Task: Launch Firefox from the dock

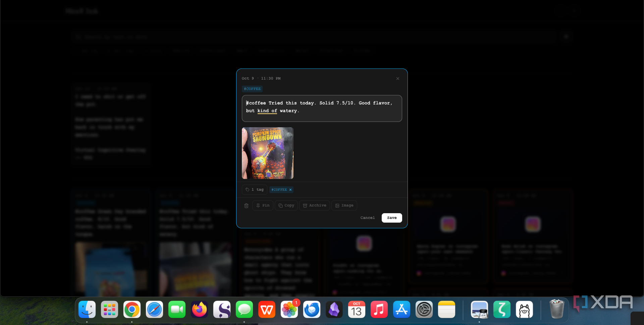Action: tap(199, 309)
